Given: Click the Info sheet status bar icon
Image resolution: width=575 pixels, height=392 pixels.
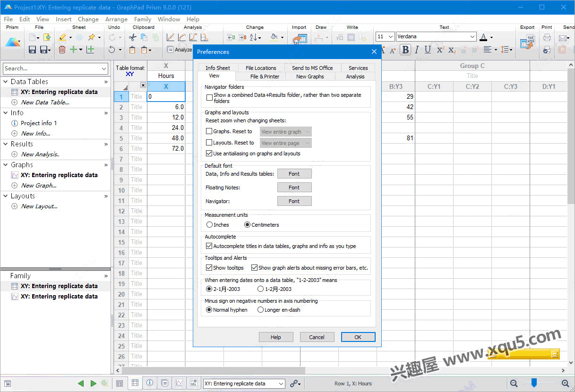Looking at the screenshot, I should (x=150, y=383).
